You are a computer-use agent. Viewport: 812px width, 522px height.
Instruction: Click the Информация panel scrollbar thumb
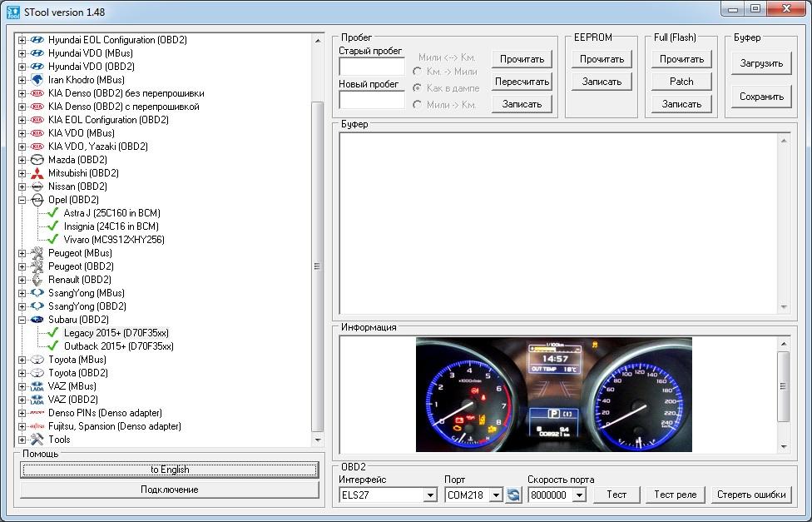(x=783, y=386)
